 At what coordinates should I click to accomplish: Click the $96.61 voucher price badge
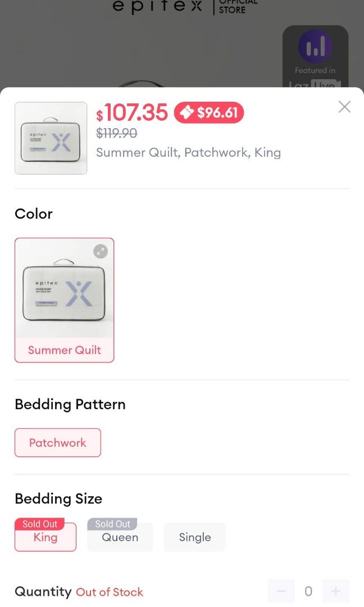[208, 112]
